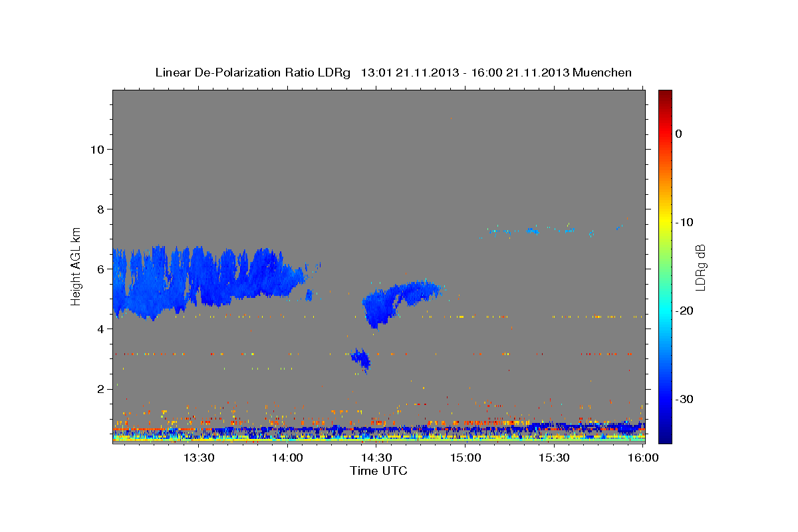Click the height tick label 4

[100, 329]
